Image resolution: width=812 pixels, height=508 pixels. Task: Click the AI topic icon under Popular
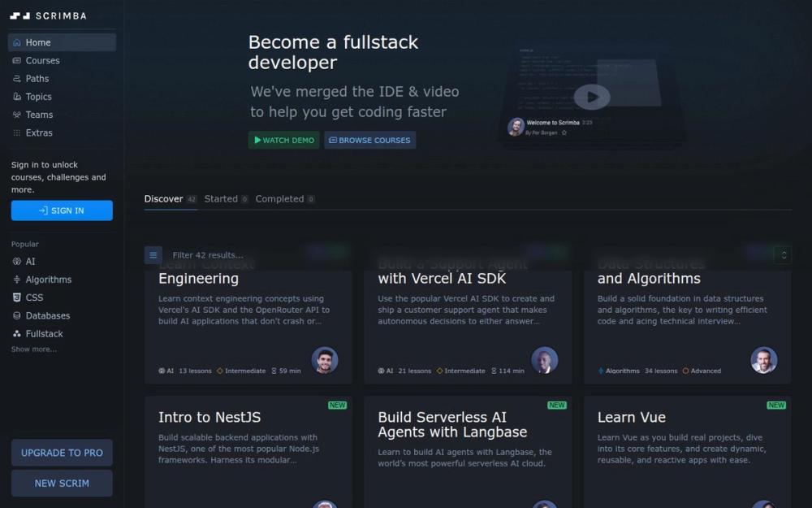17,262
